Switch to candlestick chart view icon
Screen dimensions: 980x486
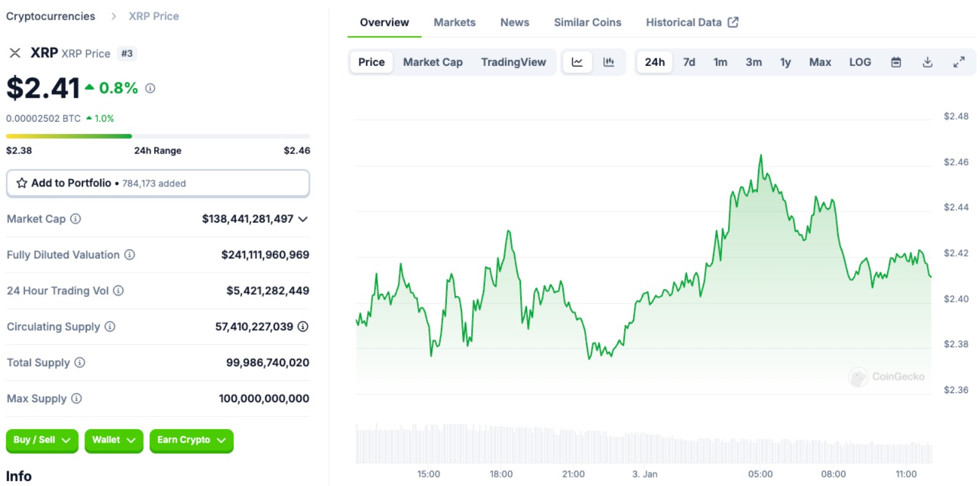click(x=608, y=62)
